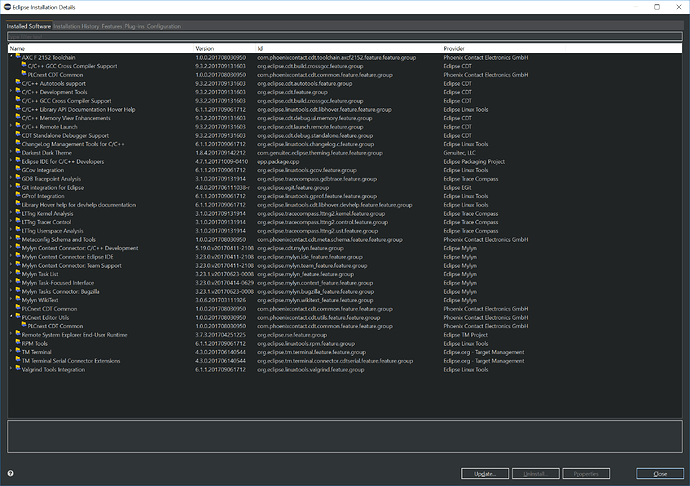Click the Mylyn Task List feature icon
The width and height of the screenshot is (690, 486).
coord(18,273)
